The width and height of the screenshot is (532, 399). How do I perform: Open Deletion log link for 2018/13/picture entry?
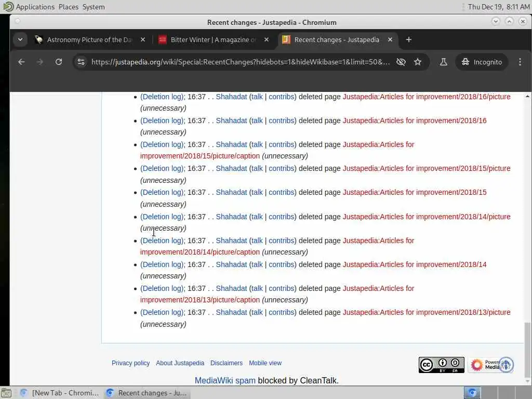tap(163, 312)
